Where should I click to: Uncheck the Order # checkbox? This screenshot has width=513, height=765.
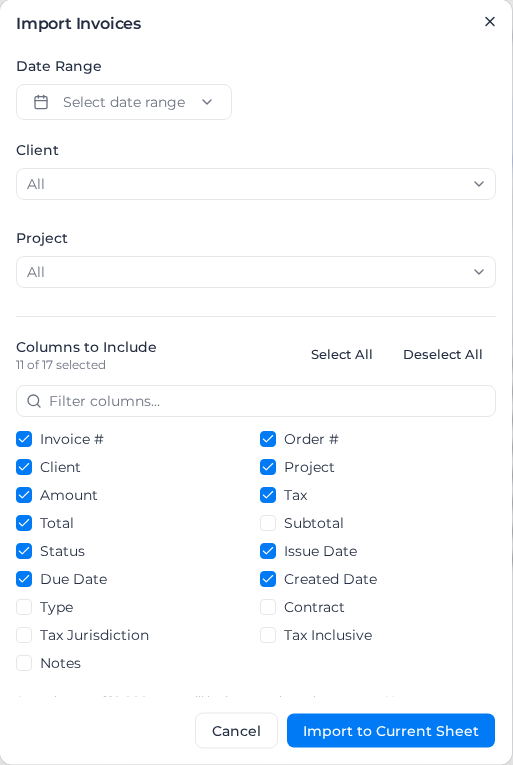[x=268, y=439]
